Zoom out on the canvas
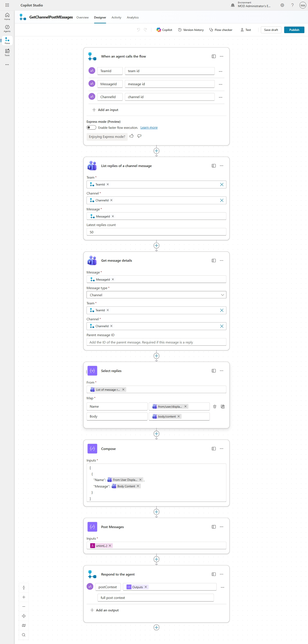The image size is (308, 644). (24, 606)
